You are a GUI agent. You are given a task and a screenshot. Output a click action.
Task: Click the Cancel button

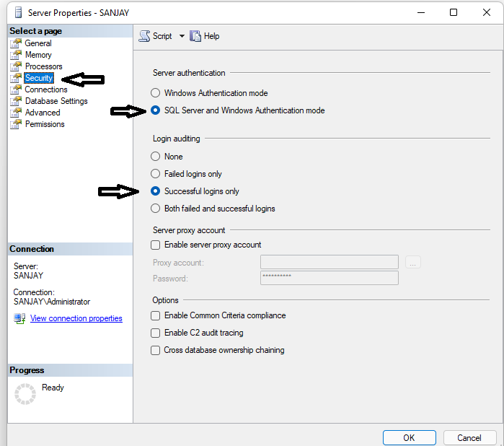469,437
